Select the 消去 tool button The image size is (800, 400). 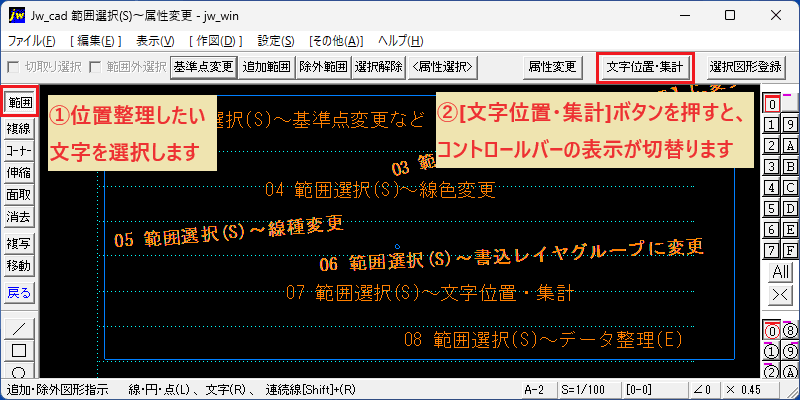tap(19, 217)
